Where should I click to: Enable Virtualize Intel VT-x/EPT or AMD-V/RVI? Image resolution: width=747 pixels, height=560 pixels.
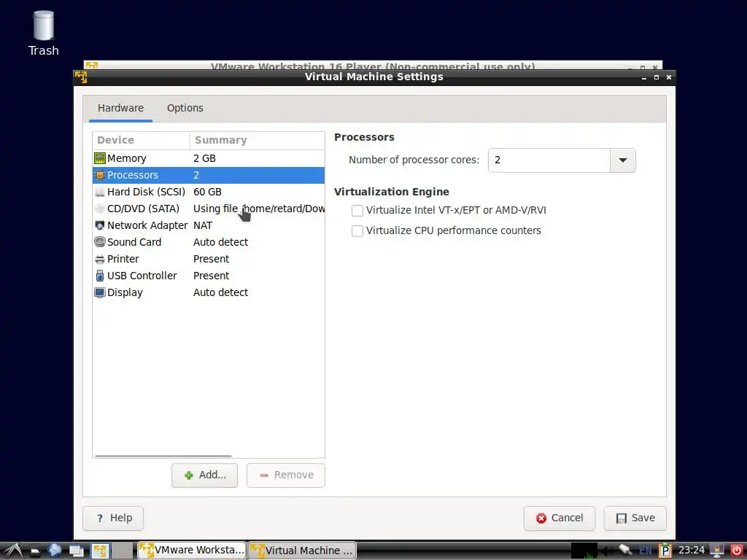tap(357, 211)
